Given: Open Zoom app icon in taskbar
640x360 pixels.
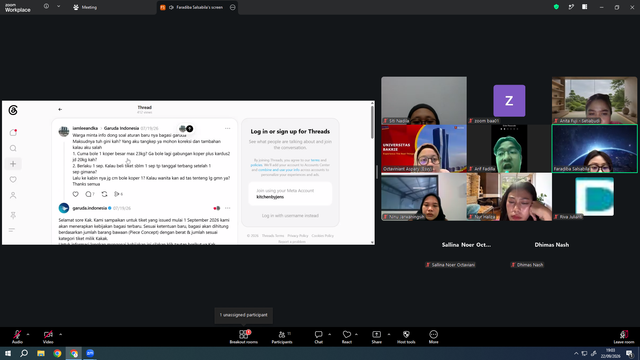Looking at the screenshot, I should click(x=90, y=353).
